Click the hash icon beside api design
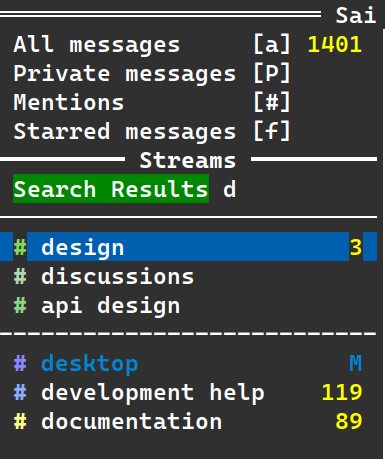385x459 pixels. [x=20, y=305]
